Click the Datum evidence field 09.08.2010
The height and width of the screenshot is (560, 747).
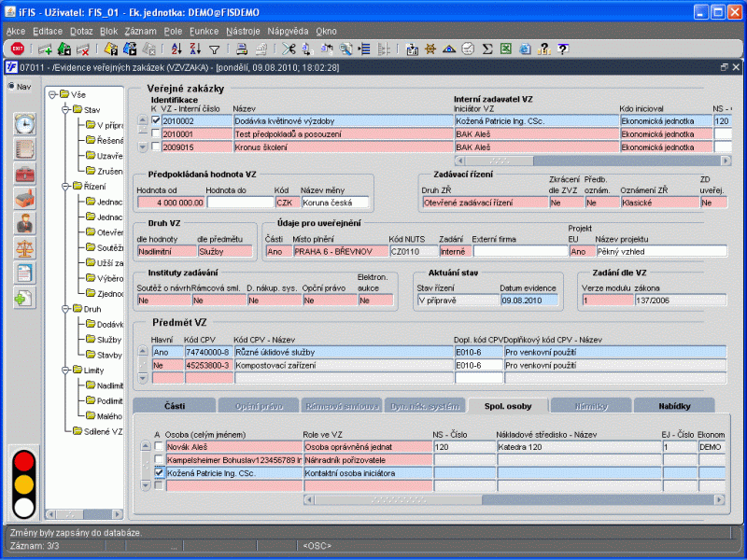[x=529, y=301]
